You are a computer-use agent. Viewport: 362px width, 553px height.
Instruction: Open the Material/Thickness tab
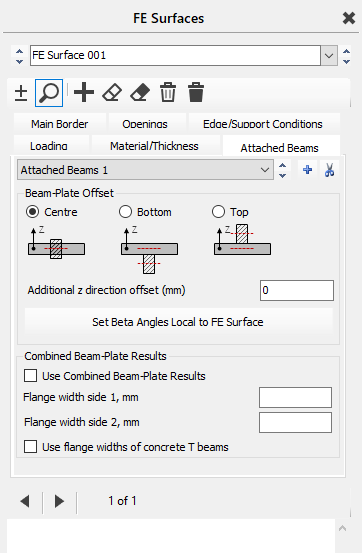[x=154, y=146]
